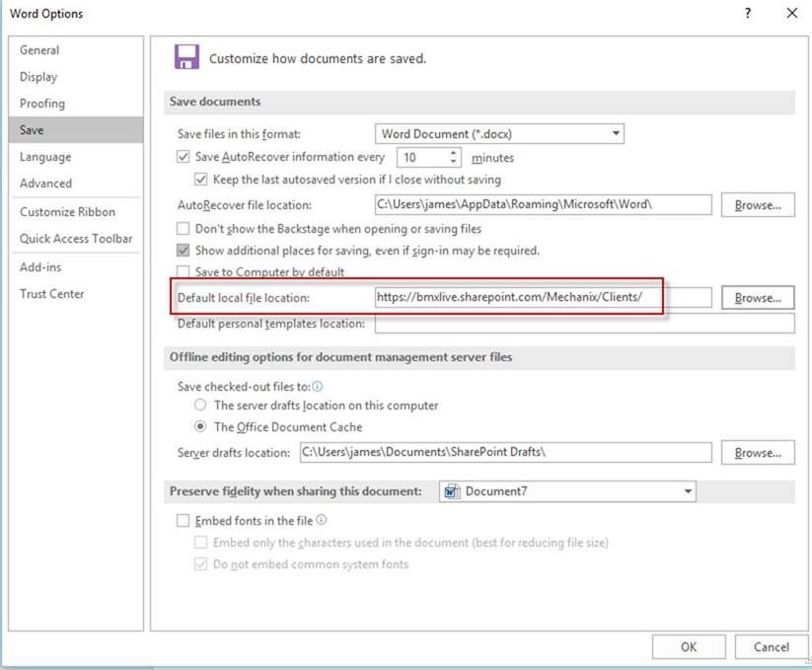Browse for server drafts location
The image size is (812, 670).
pos(758,453)
